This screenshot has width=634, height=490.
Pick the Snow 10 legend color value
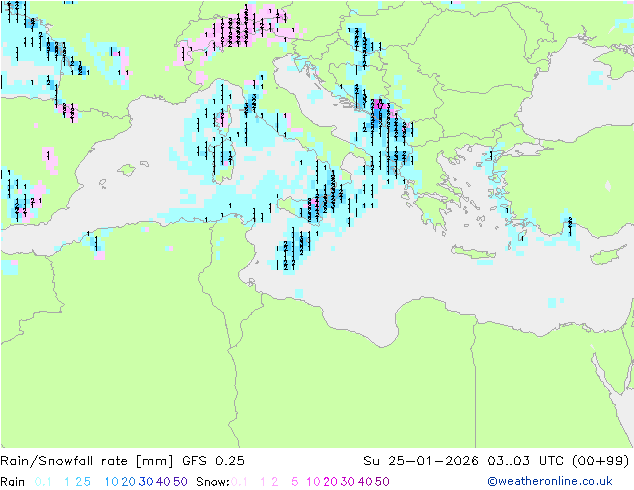click(x=313, y=482)
